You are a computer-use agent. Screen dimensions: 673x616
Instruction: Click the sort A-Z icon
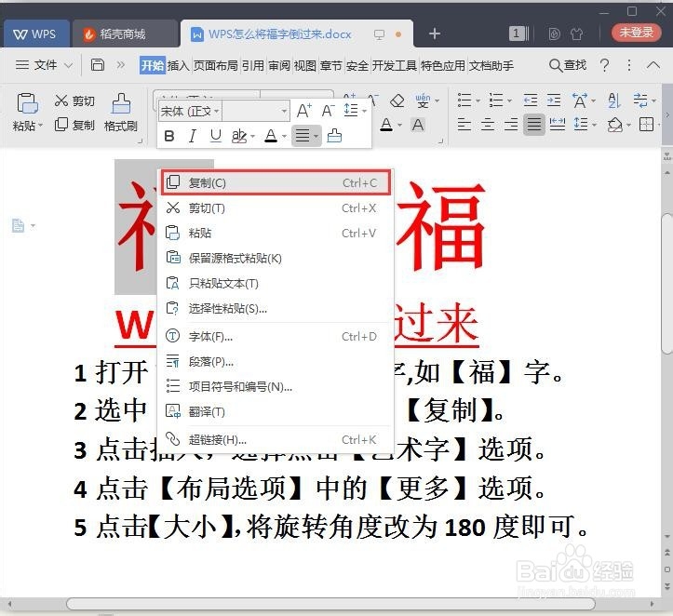click(614, 100)
